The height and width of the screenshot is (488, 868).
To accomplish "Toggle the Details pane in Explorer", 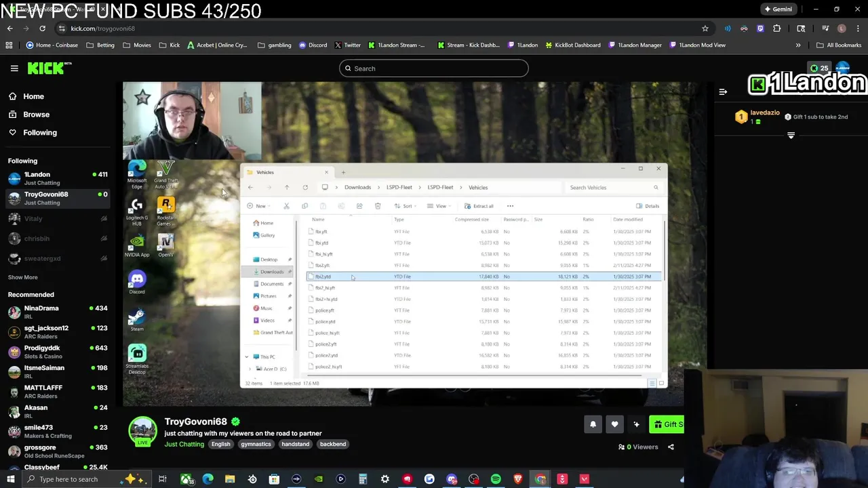I will point(648,206).
